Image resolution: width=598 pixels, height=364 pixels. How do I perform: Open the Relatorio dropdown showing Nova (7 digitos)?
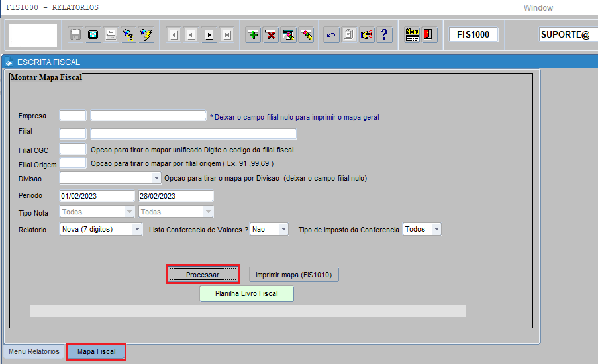pyautogui.click(x=137, y=229)
